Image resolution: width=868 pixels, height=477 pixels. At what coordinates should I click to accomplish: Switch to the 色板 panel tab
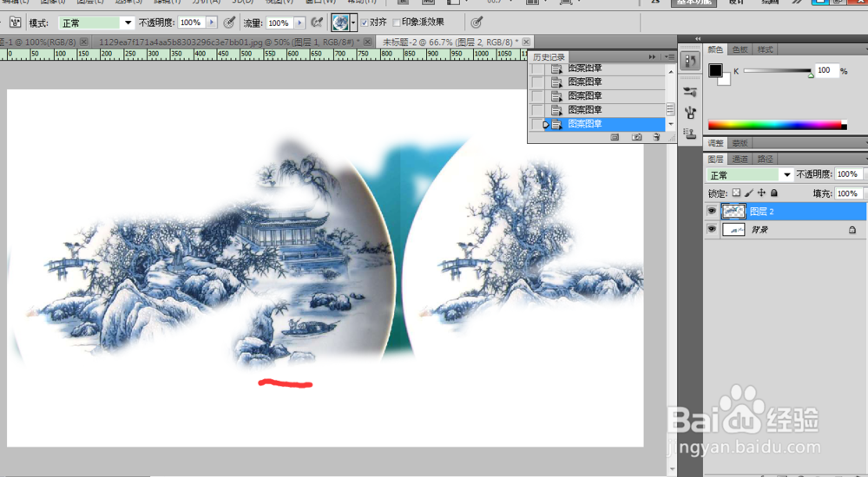click(x=740, y=49)
